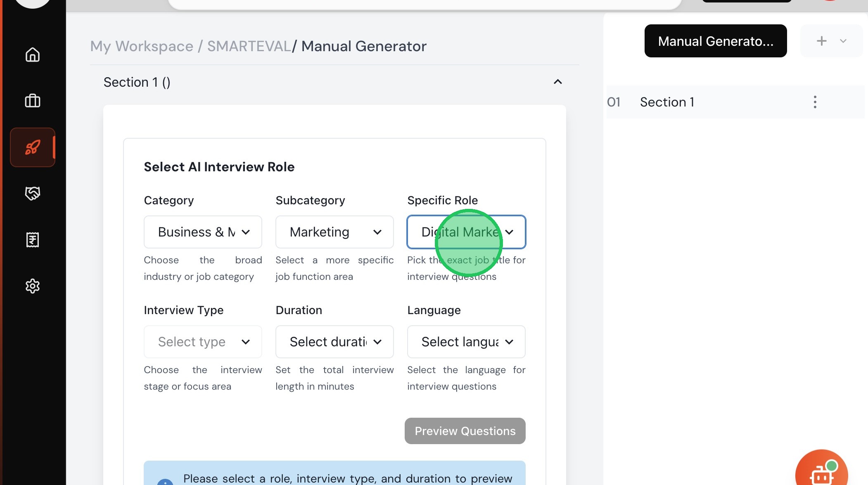Open the Subcategory Marketing dropdown
This screenshot has height=485, width=868.
pyautogui.click(x=334, y=232)
